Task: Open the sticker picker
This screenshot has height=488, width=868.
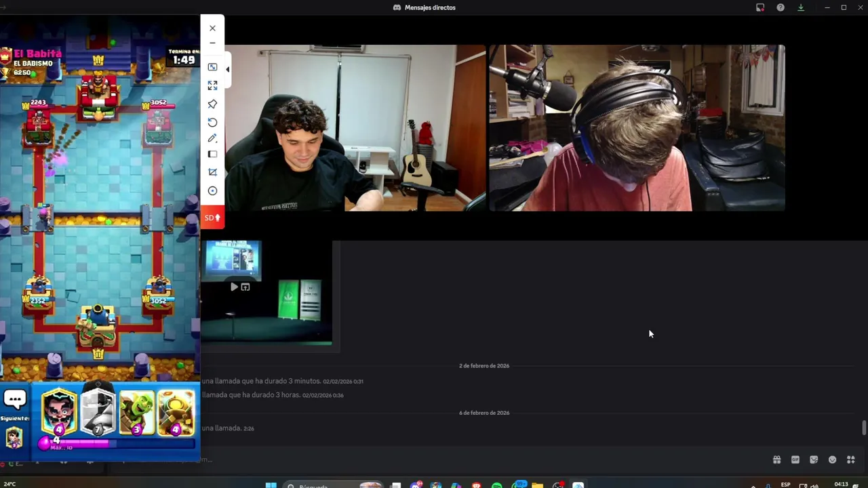Action: click(814, 460)
